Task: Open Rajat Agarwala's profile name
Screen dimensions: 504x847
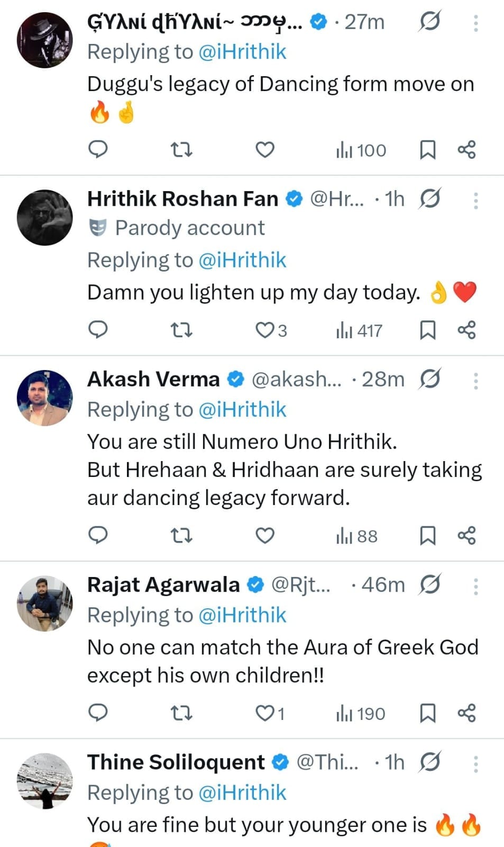Action: (163, 585)
